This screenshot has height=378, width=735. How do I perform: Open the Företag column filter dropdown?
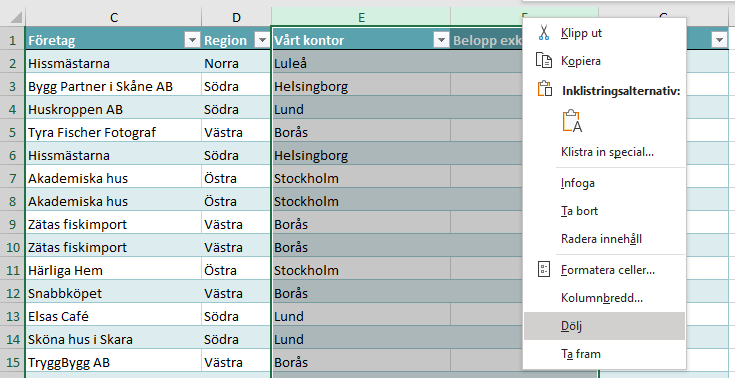click(x=192, y=41)
